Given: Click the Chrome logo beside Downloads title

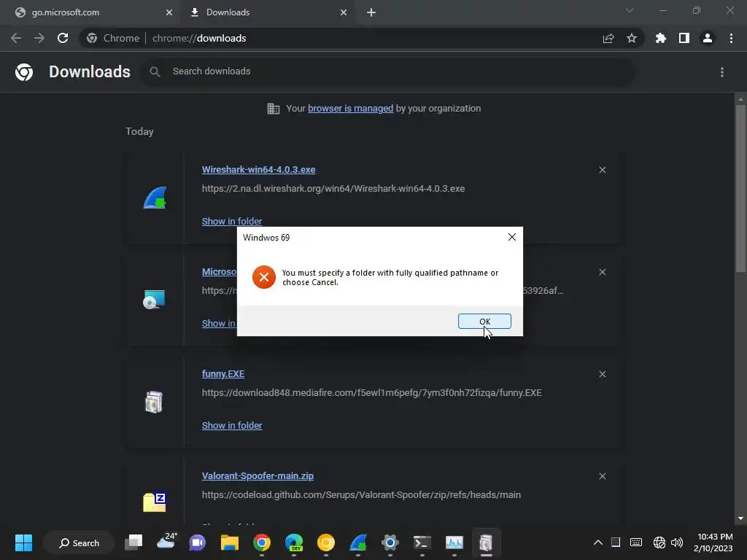Looking at the screenshot, I should (24, 72).
